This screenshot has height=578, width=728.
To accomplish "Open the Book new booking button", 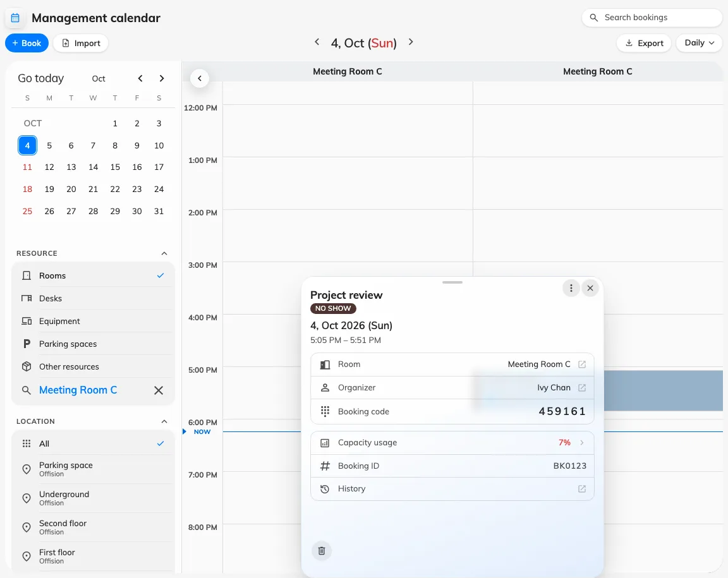I will [x=27, y=43].
